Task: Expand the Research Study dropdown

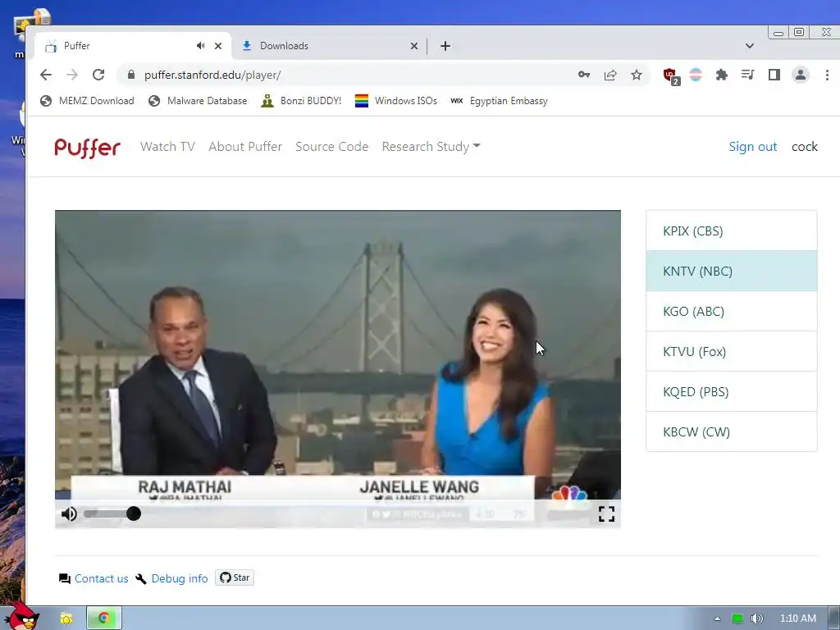Action: [431, 146]
